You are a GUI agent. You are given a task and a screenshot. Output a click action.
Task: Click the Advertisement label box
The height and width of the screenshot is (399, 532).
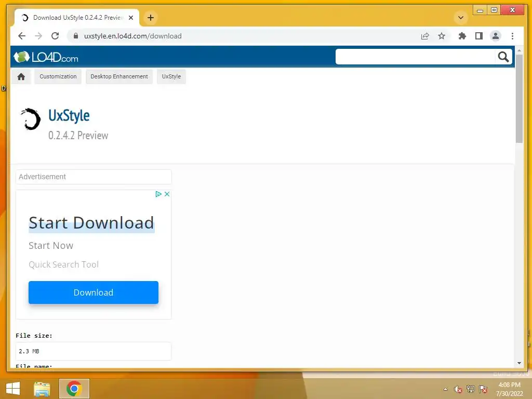pyautogui.click(x=94, y=177)
